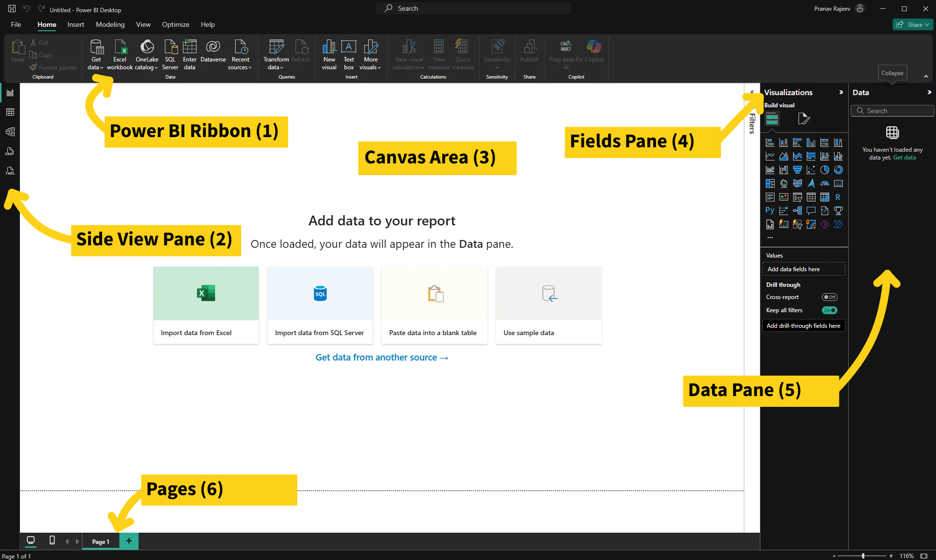Switch to Table view in the sidebar
The image size is (936, 560).
click(10, 112)
